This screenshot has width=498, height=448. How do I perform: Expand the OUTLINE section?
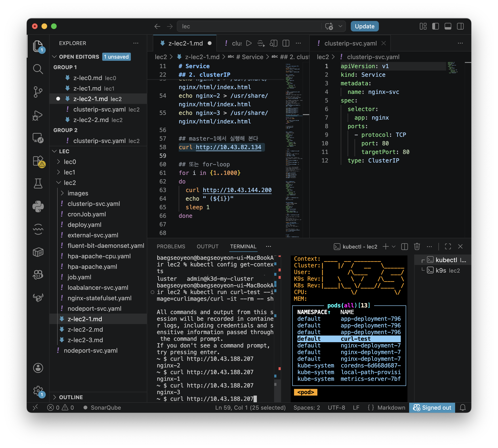71,397
